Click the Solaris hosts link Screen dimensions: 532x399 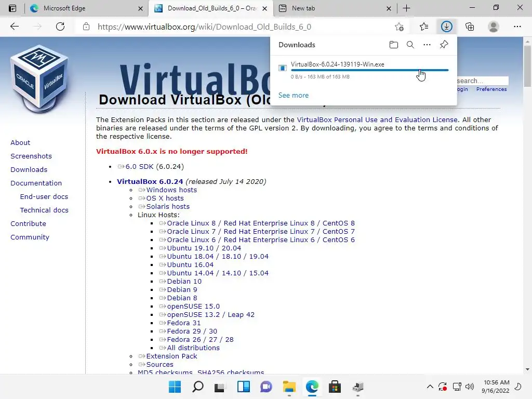(x=168, y=207)
